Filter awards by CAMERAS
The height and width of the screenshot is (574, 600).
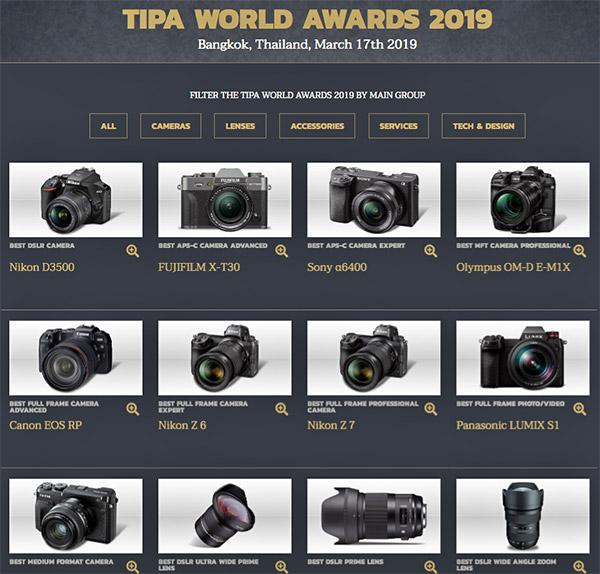(x=171, y=126)
